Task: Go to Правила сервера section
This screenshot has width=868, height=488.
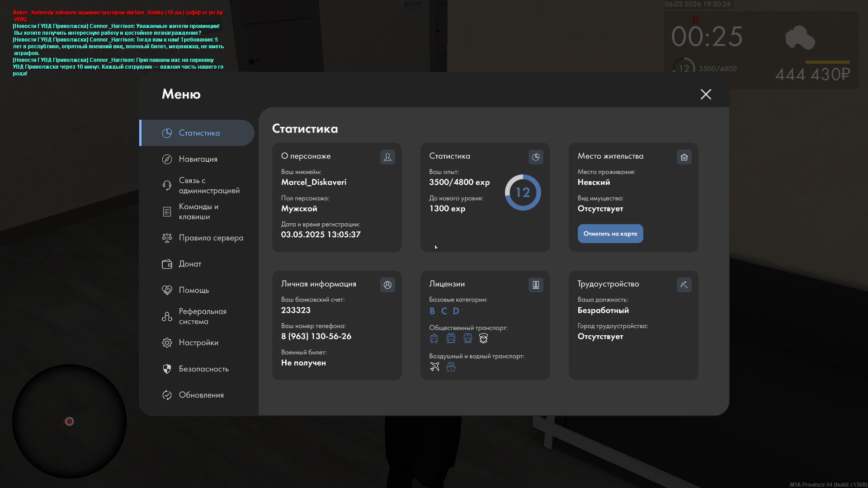Action: 211,238
